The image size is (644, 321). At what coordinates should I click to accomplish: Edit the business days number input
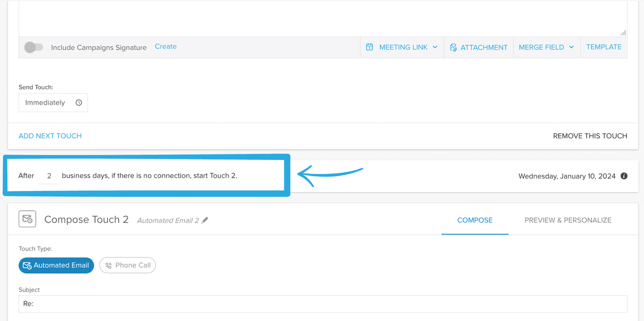48,176
